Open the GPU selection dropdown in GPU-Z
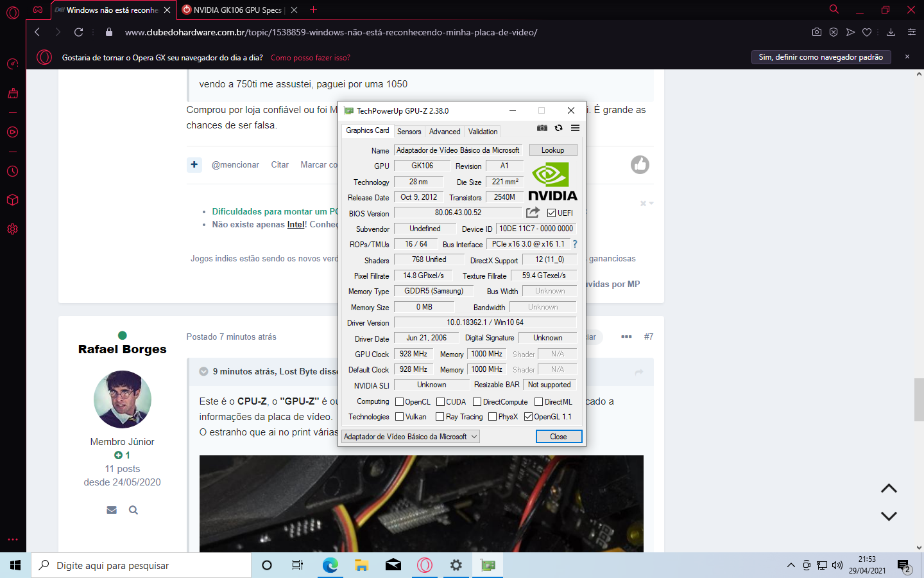The height and width of the screenshot is (578, 924). coord(411,437)
